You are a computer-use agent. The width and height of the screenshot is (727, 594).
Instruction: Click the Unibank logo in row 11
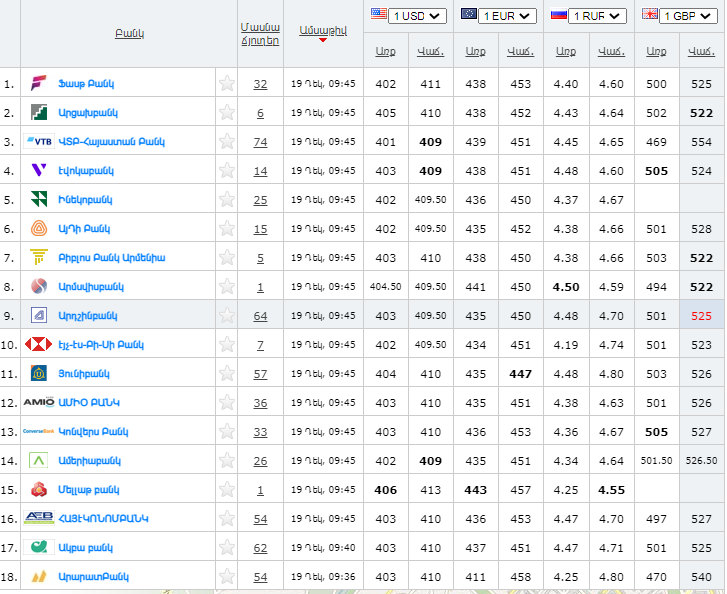(x=39, y=373)
